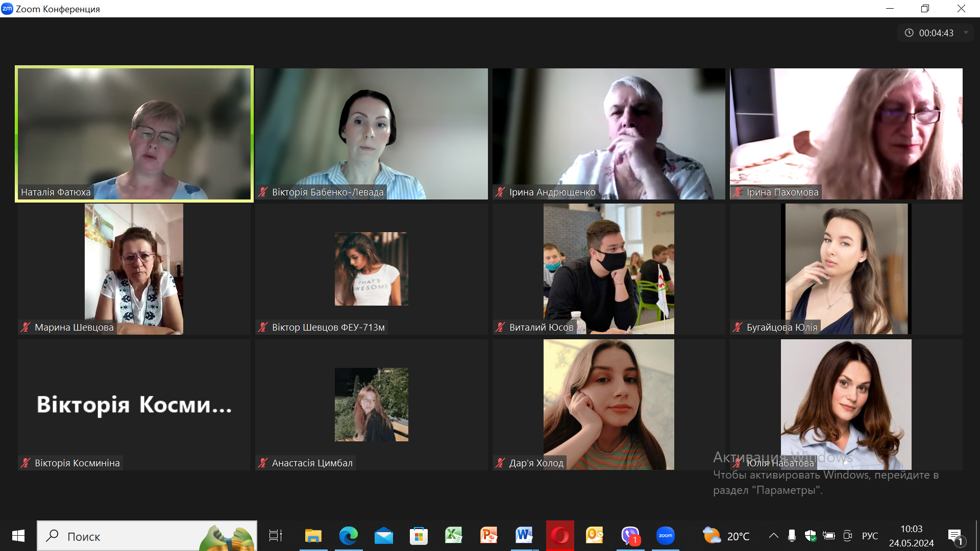Select Наталія Фатюха video tile
The width and height of the screenshot is (980, 551).
[134, 134]
